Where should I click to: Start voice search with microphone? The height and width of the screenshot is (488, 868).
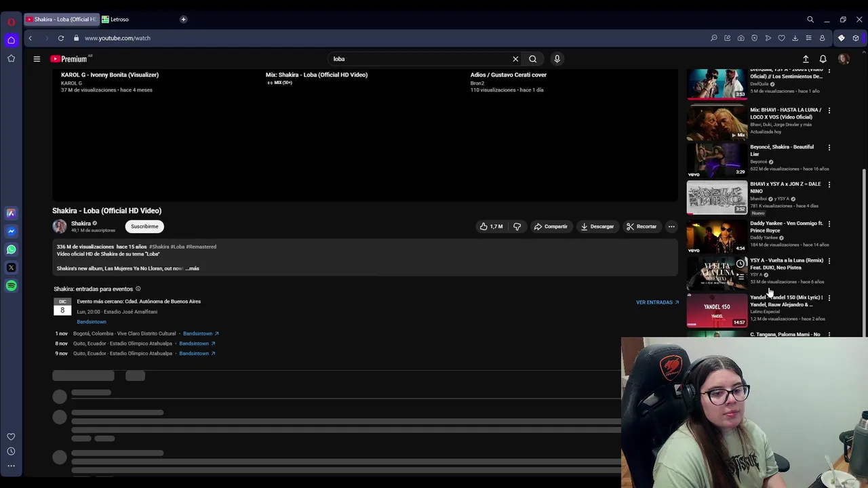point(557,59)
